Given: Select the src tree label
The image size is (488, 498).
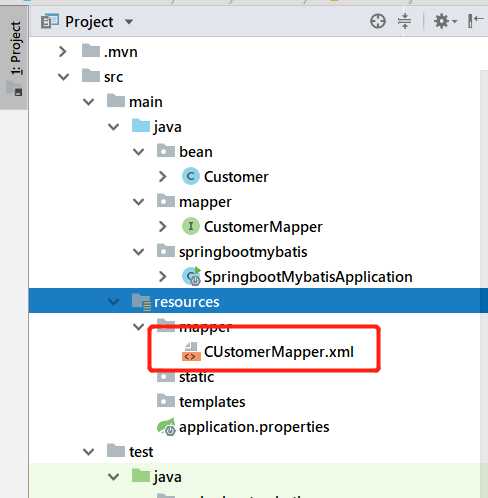Looking at the screenshot, I should [113, 77].
